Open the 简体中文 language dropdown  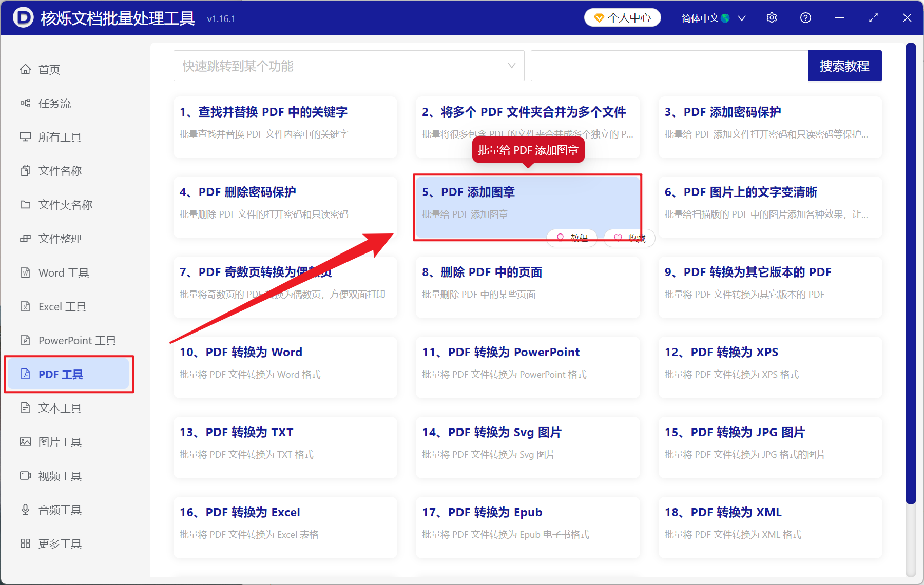click(713, 17)
